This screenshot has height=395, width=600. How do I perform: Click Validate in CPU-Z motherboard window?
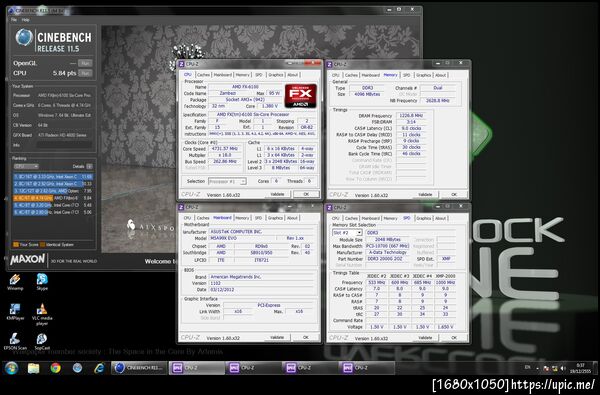[x=277, y=338]
